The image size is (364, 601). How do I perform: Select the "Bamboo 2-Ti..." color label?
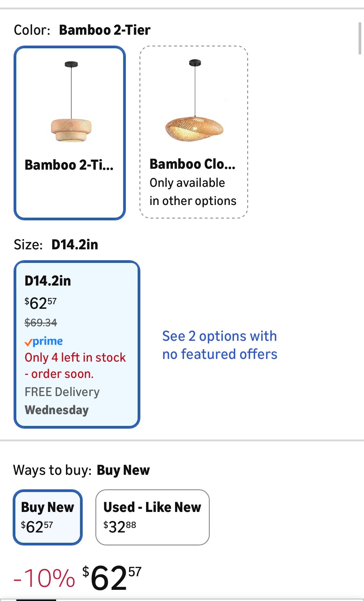tap(69, 165)
